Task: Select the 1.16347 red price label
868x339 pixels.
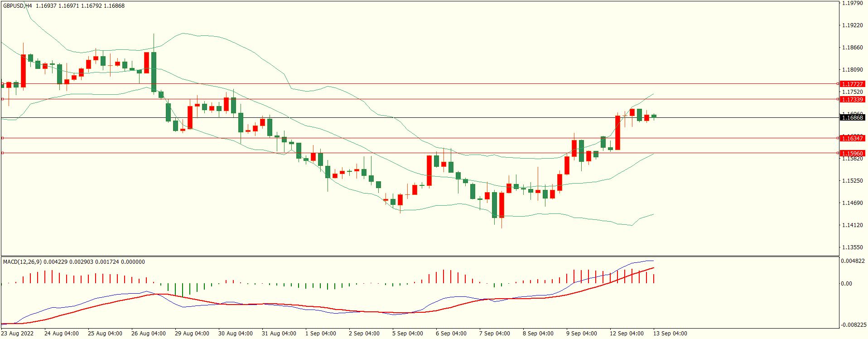Action: tap(852, 138)
